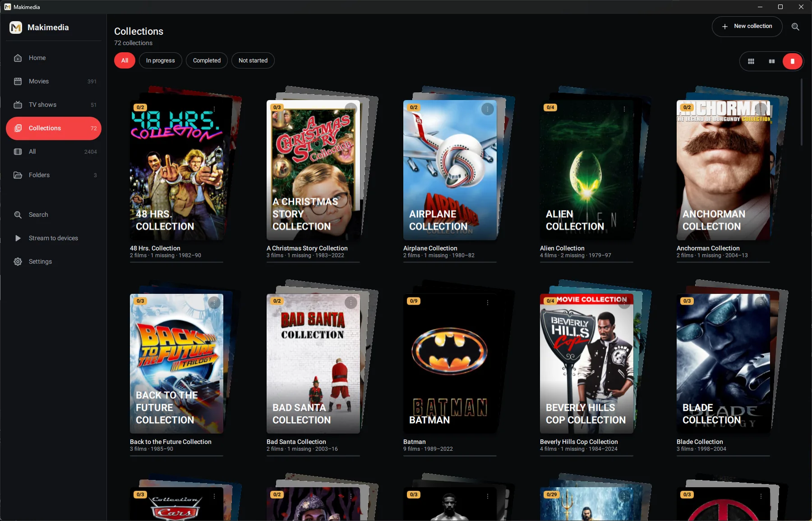Click the All library film icon
The height and width of the screenshot is (521, 812).
pos(18,151)
